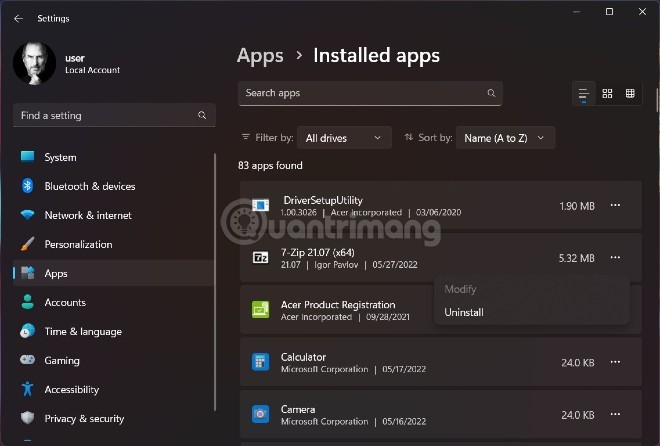Screen dimensions: 660x446
Task: Open Bluetooth & devices settings
Action: pos(89,186)
